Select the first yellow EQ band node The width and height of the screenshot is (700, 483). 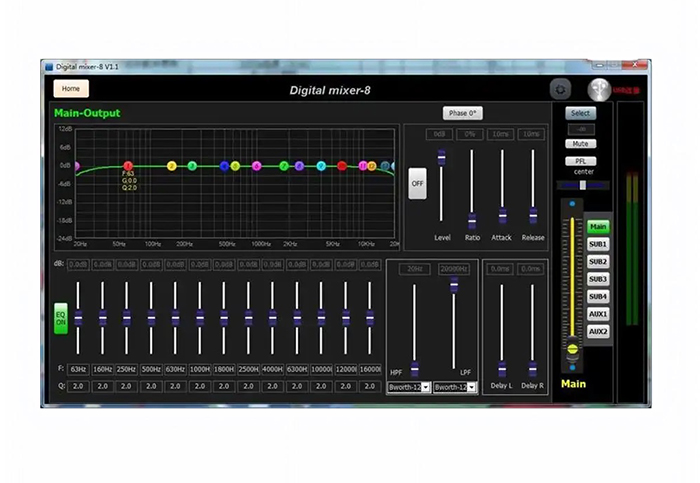(x=172, y=166)
